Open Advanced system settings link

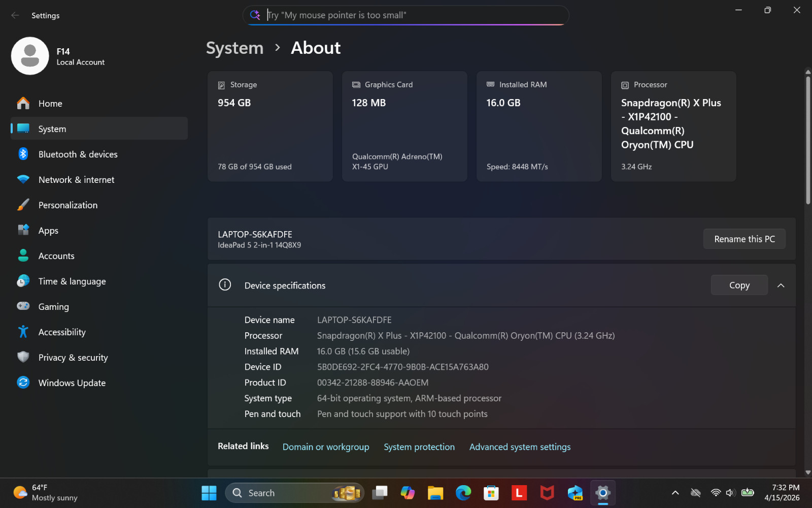[x=520, y=447]
